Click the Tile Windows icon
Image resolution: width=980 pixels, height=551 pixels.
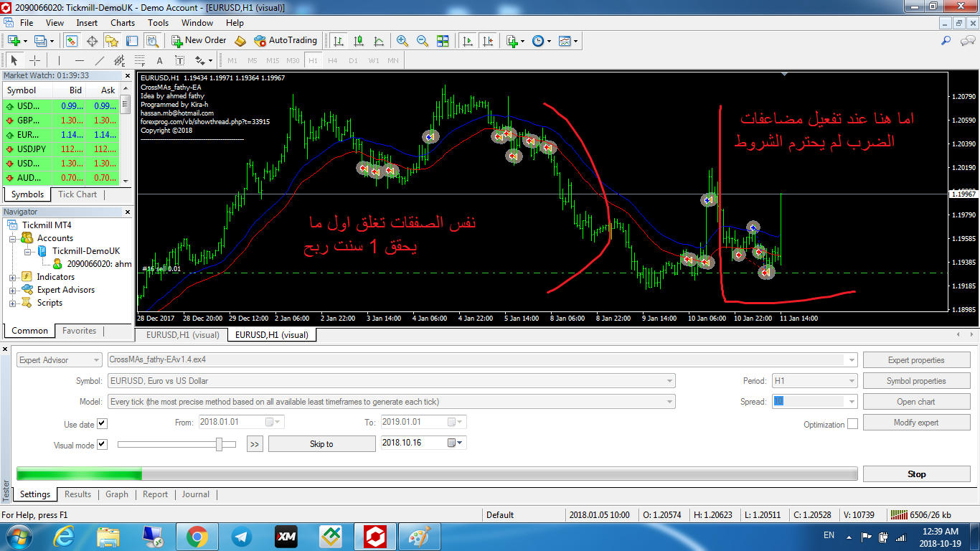(x=443, y=41)
